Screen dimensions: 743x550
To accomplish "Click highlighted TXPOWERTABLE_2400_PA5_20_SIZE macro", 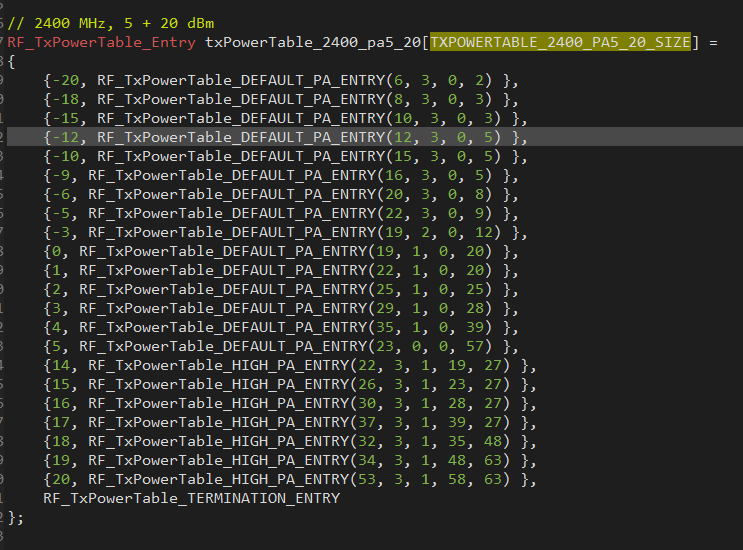I will [560, 43].
